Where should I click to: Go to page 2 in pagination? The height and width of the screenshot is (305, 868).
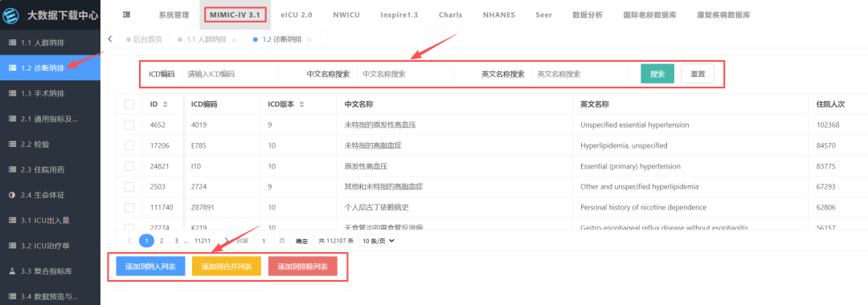(x=161, y=241)
